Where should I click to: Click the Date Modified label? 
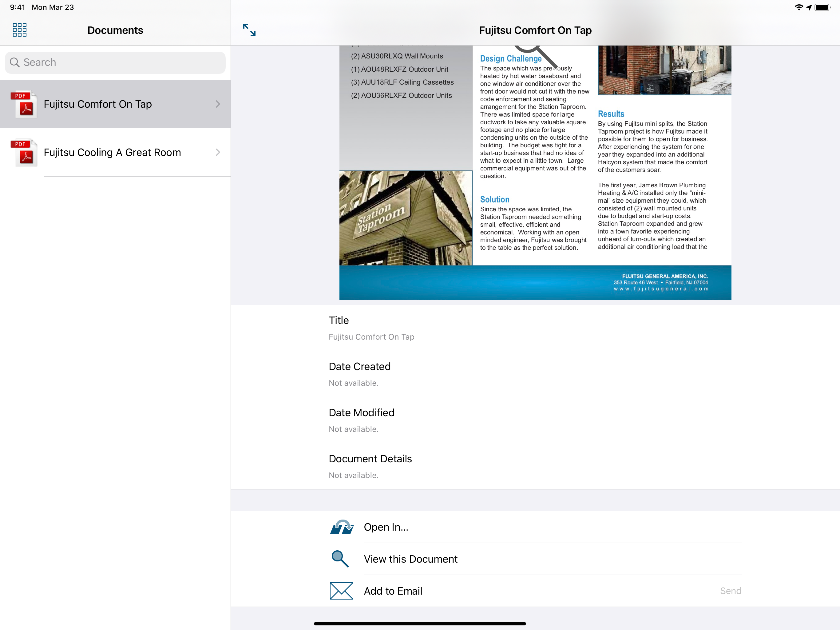click(x=362, y=413)
